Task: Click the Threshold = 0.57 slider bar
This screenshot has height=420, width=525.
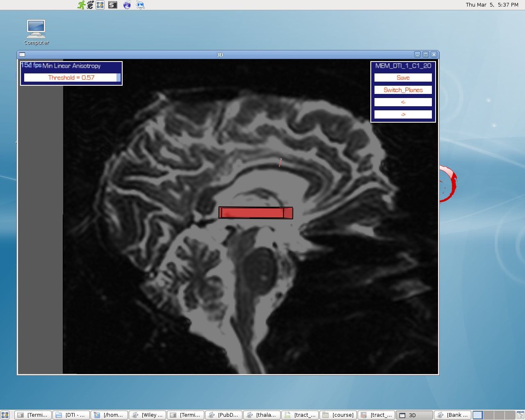Action: click(x=71, y=78)
